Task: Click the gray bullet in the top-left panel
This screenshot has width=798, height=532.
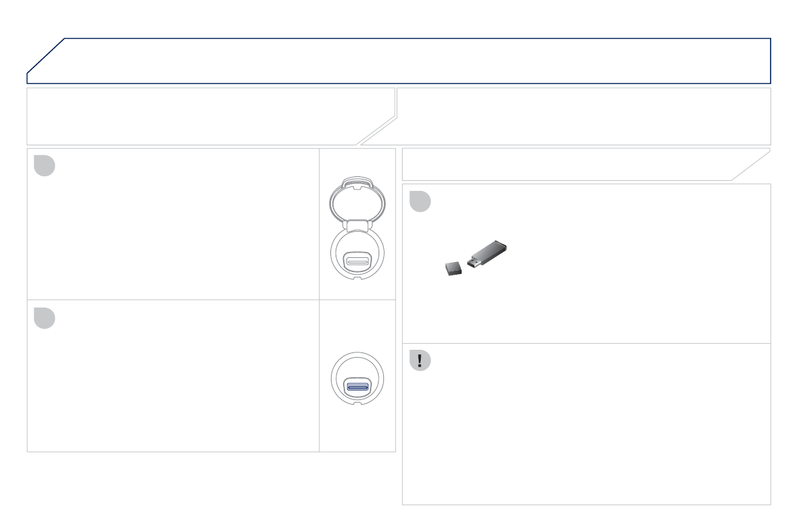Action: click(x=44, y=165)
